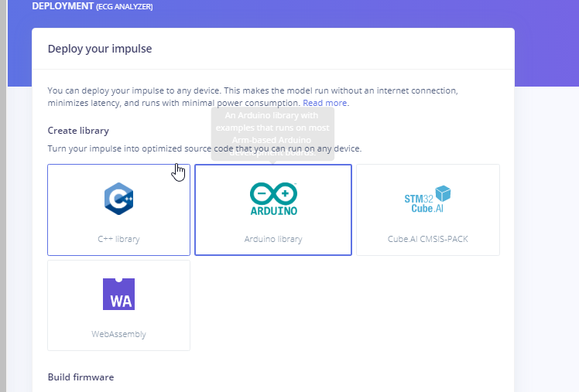Pick the WebAssembly label
This screenshot has width=579, height=392.
click(118, 335)
